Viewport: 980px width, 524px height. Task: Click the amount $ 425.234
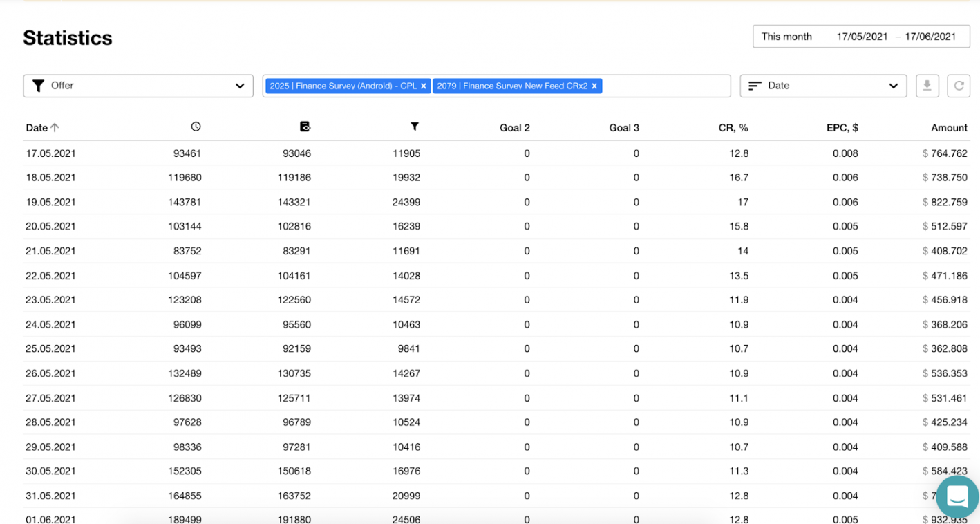(x=945, y=422)
